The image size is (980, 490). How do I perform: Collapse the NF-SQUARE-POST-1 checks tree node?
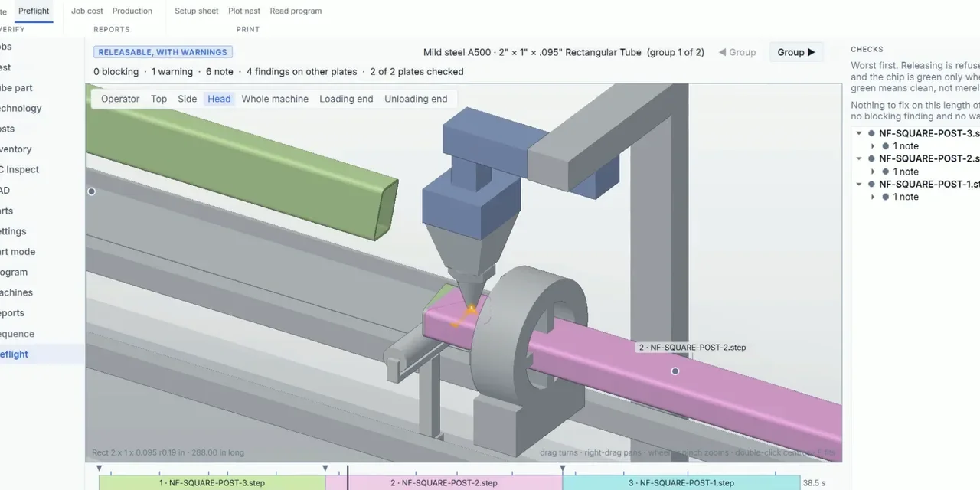859,184
